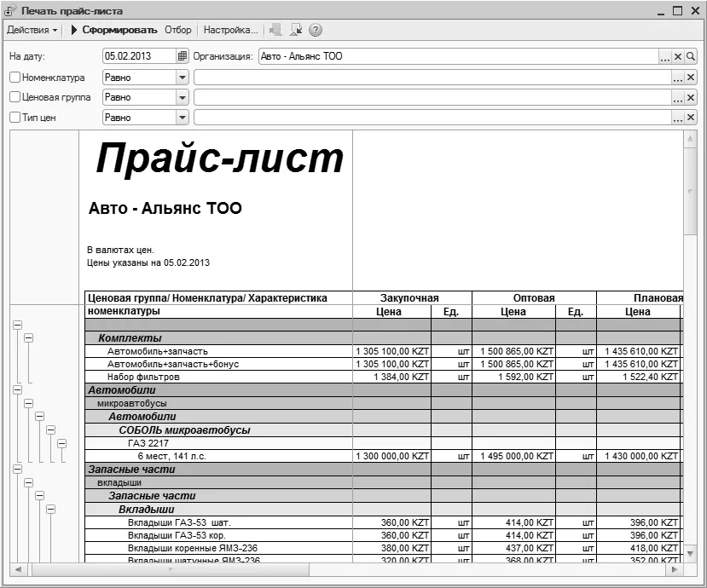The image size is (707, 588).
Task: Enable the Тип цен filter checkbox
Action: tap(14, 117)
